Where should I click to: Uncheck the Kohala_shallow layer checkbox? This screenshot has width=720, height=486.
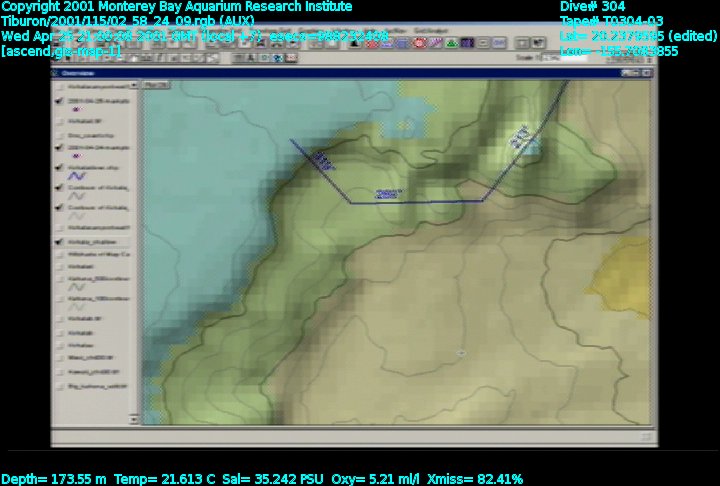tap(60, 241)
